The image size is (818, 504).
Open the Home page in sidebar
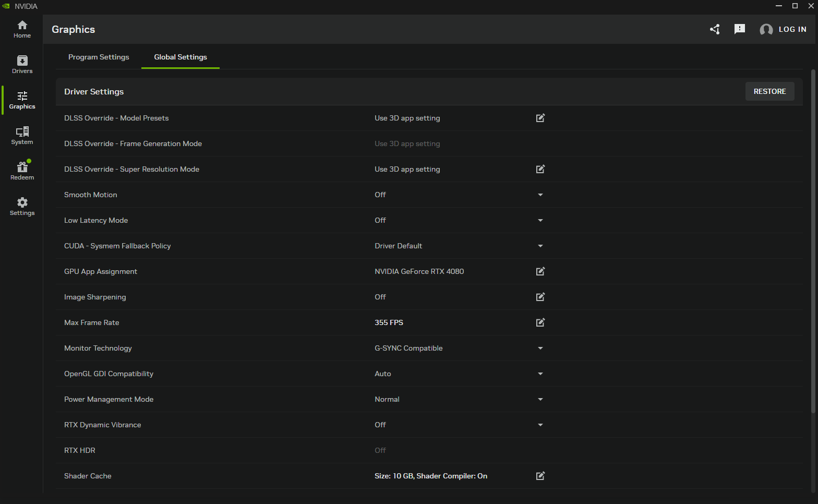click(22, 29)
